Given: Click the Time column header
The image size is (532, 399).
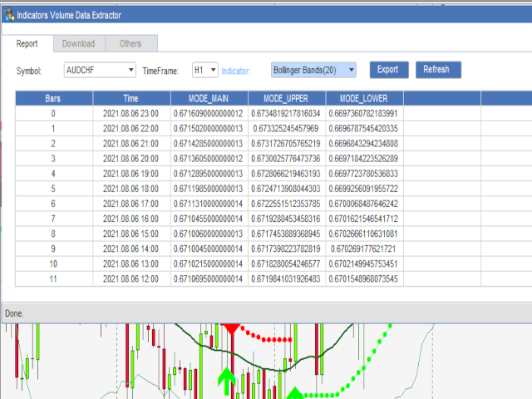Looking at the screenshot, I should [x=131, y=98].
